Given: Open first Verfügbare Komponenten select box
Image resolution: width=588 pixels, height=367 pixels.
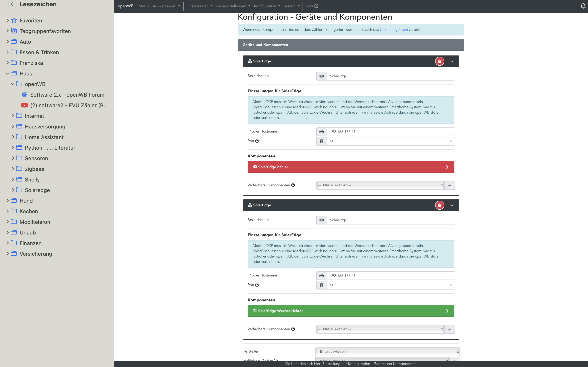Looking at the screenshot, I should click(x=380, y=185).
